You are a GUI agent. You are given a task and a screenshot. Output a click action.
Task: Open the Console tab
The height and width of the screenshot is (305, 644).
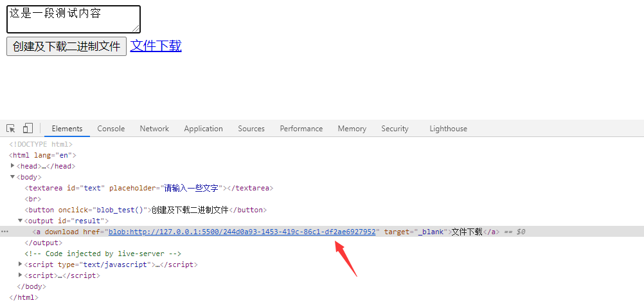click(111, 129)
